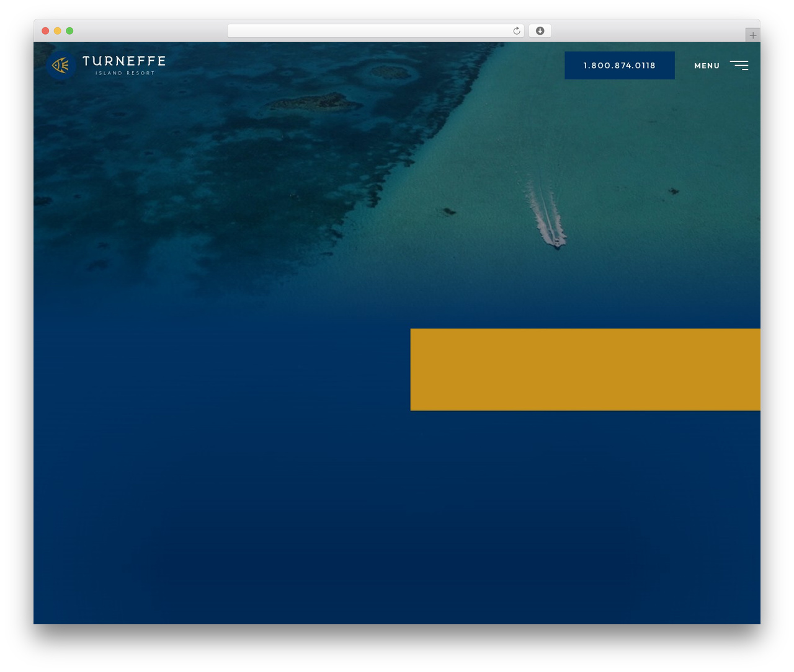Screen dimensions: 794x672
Task: Open the browser downloads icon
Action: [540, 31]
